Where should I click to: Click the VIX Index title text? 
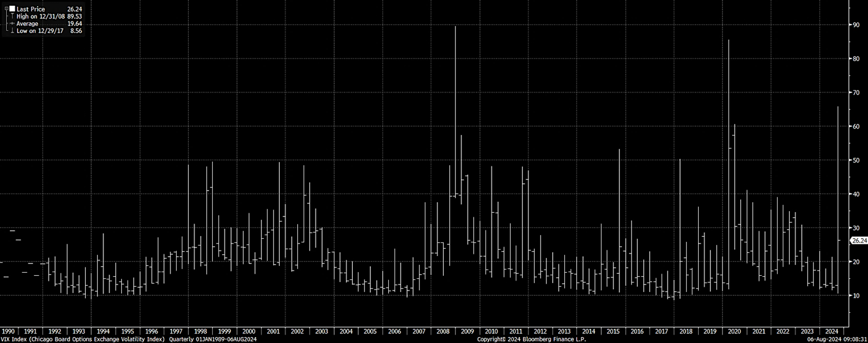(83, 339)
